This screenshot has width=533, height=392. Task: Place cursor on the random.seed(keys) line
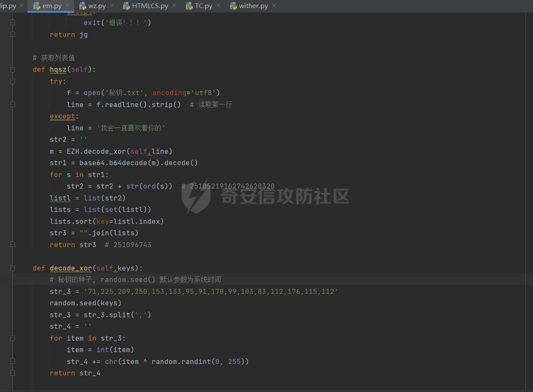(x=85, y=303)
